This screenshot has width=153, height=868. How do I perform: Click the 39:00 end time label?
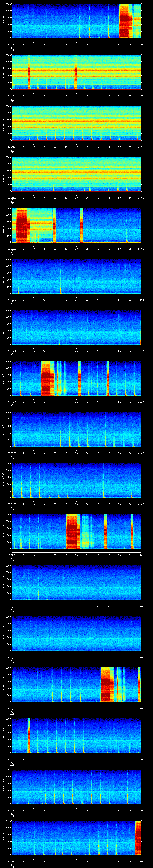(141, 861)
